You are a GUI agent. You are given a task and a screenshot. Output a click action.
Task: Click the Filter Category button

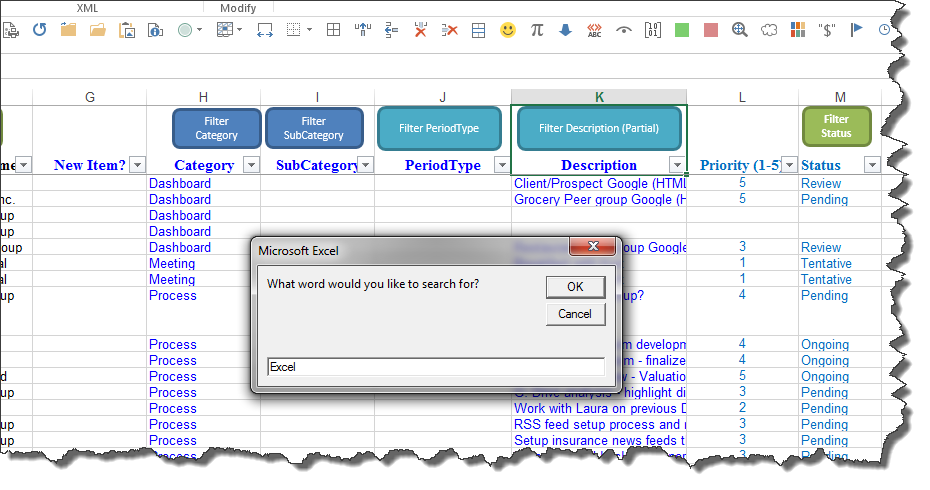[216, 128]
